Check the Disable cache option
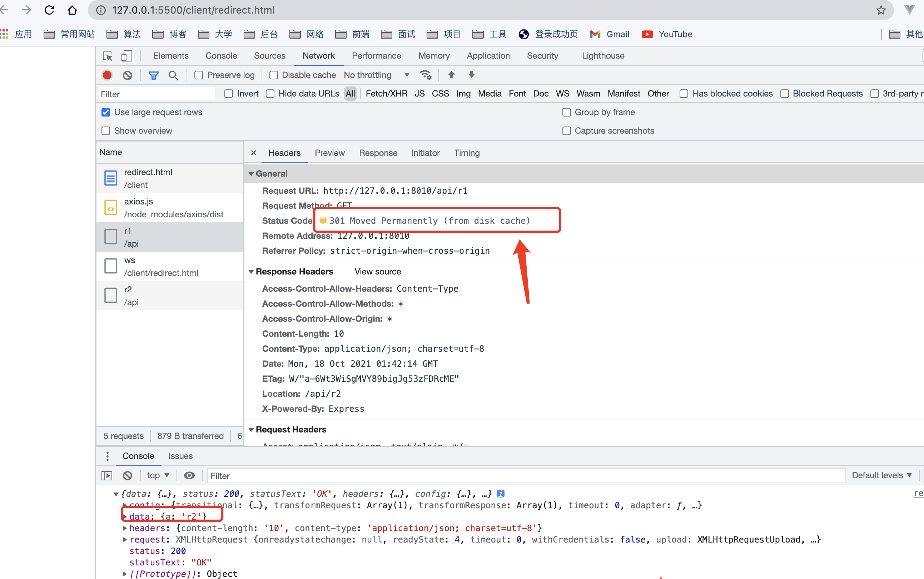 click(x=273, y=75)
